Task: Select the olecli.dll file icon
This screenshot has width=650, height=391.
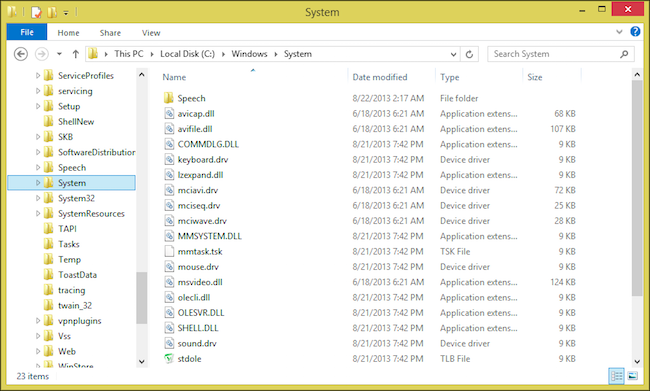Action: coord(169,298)
